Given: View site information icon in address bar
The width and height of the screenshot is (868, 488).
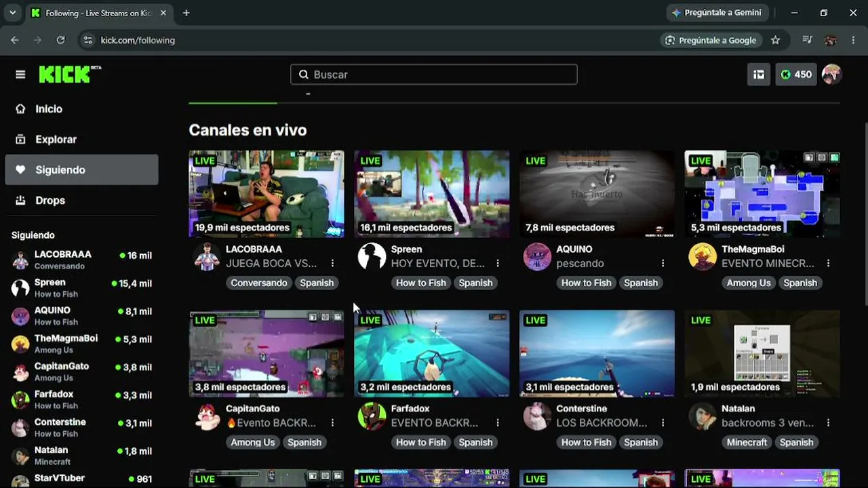Looking at the screenshot, I should [x=87, y=40].
